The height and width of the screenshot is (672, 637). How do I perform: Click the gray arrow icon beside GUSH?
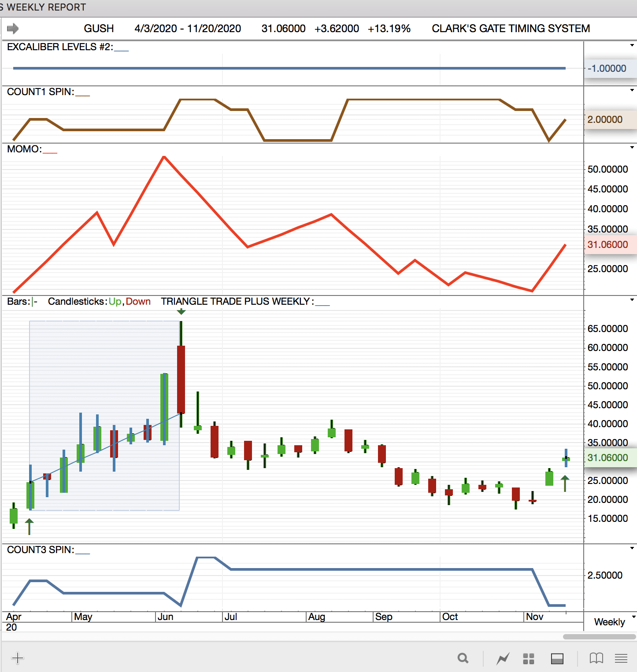13,29
